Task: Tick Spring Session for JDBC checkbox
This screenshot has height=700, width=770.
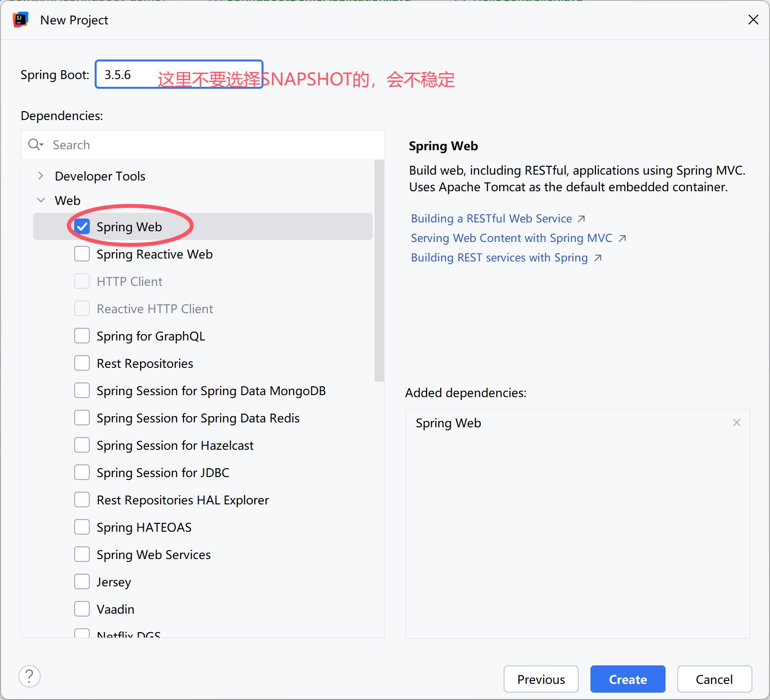Action: tap(82, 472)
